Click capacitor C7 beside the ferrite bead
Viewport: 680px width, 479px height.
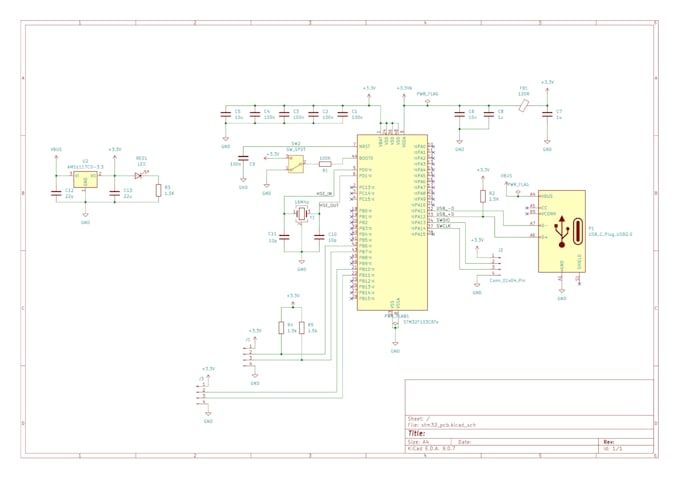coord(547,114)
